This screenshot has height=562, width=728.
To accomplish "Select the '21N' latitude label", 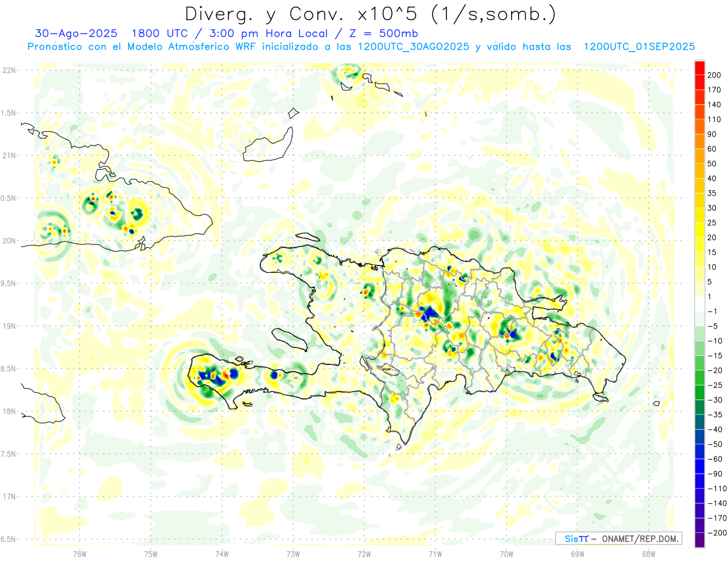I will pyautogui.click(x=9, y=155).
